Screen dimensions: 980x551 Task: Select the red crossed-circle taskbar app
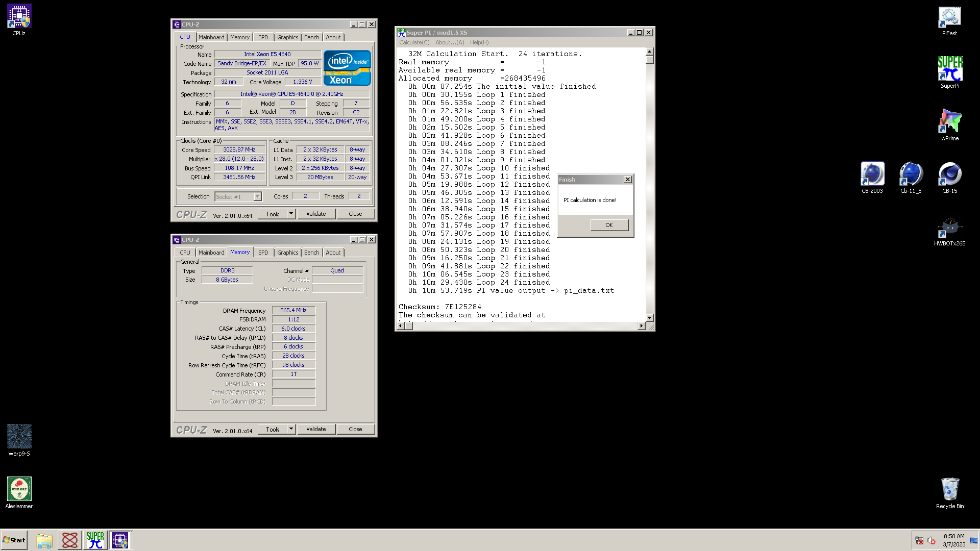pos(70,540)
